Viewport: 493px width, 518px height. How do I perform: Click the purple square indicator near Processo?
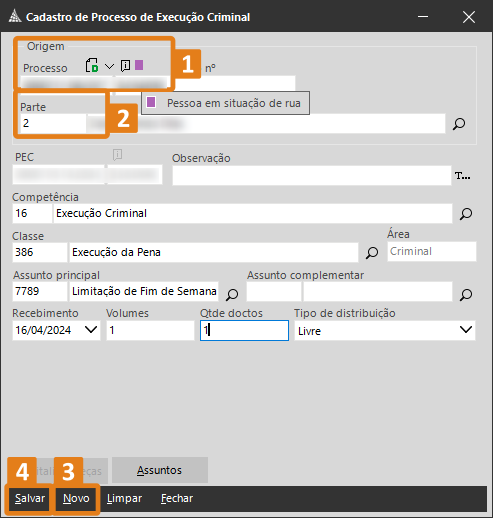(x=139, y=65)
